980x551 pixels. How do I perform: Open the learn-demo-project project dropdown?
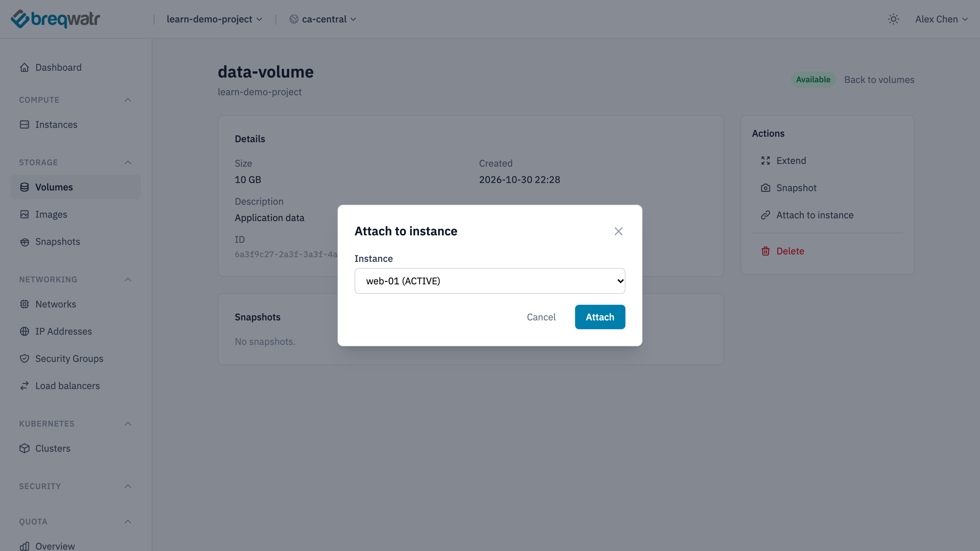coord(215,19)
